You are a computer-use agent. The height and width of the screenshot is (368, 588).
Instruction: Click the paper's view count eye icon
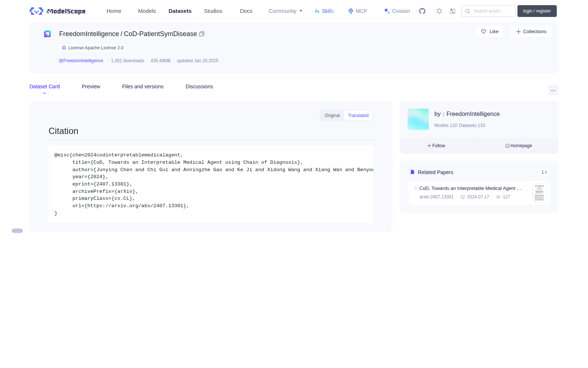click(498, 197)
